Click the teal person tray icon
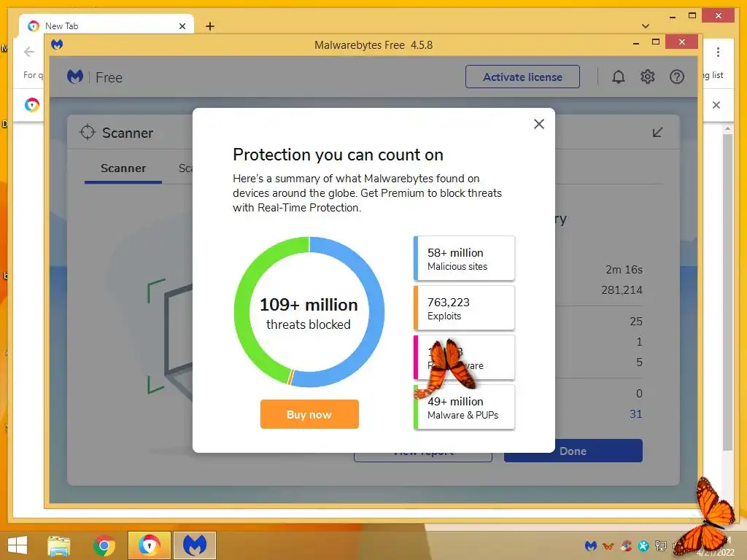The image size is (747, 560). pos(643,545)
